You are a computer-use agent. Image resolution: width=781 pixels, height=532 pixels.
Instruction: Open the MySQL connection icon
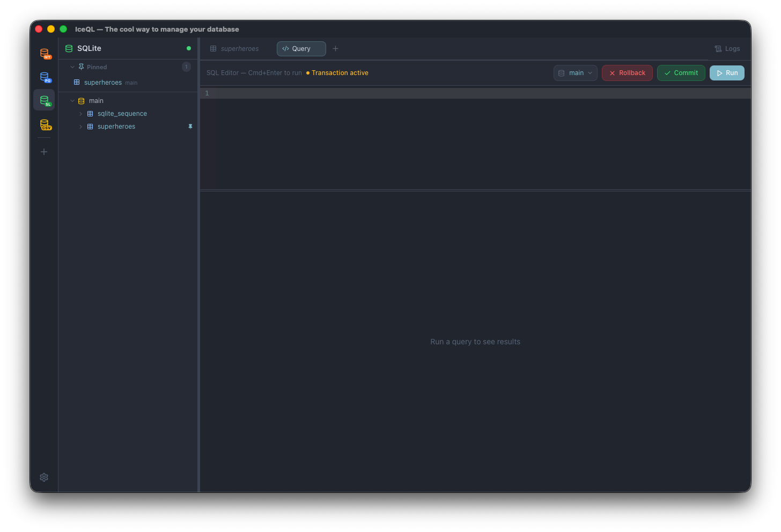45,54
